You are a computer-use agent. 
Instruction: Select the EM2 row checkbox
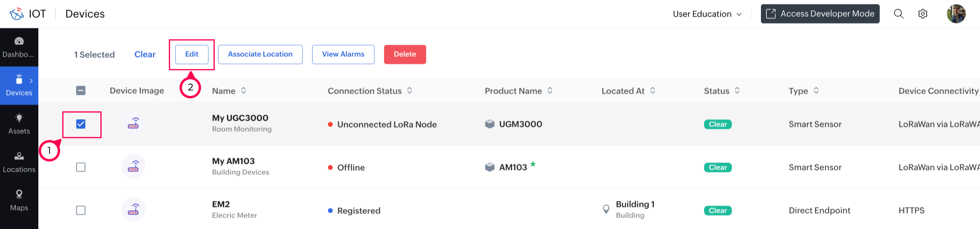tap(81, 211)
